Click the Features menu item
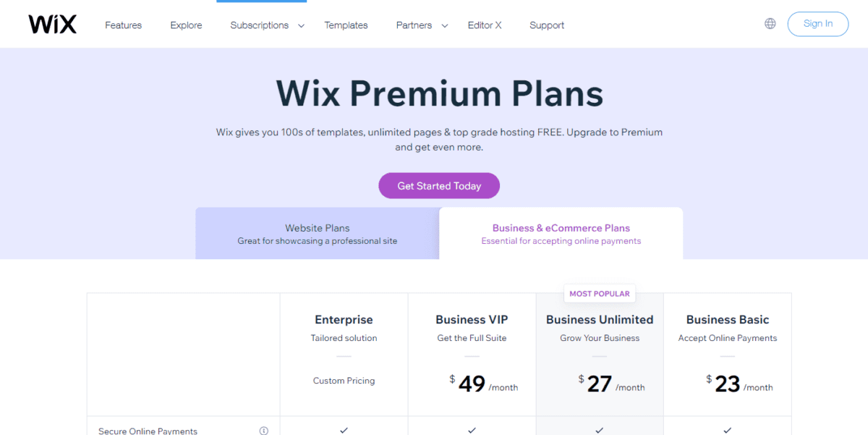 [x=123, y=25]
